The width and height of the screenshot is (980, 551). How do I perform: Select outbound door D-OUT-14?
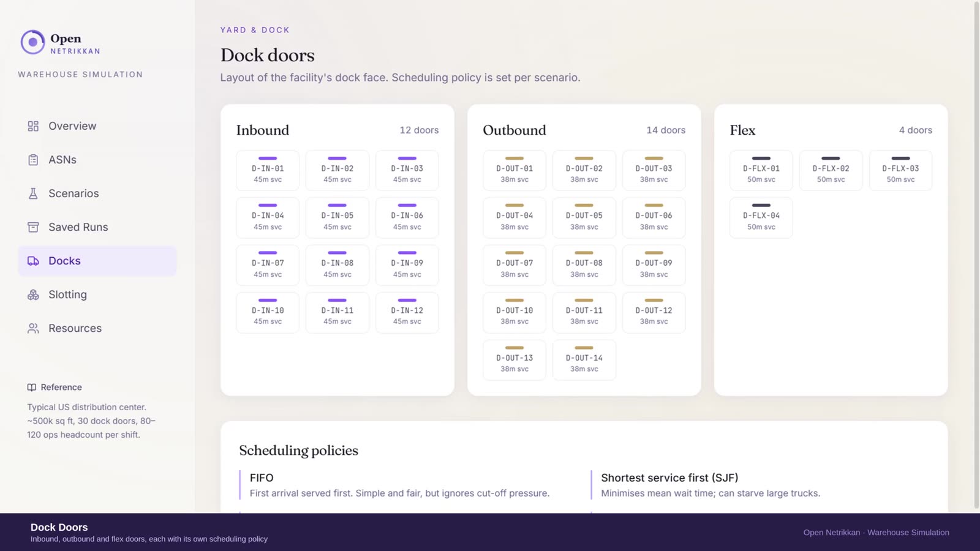[584, 360]
